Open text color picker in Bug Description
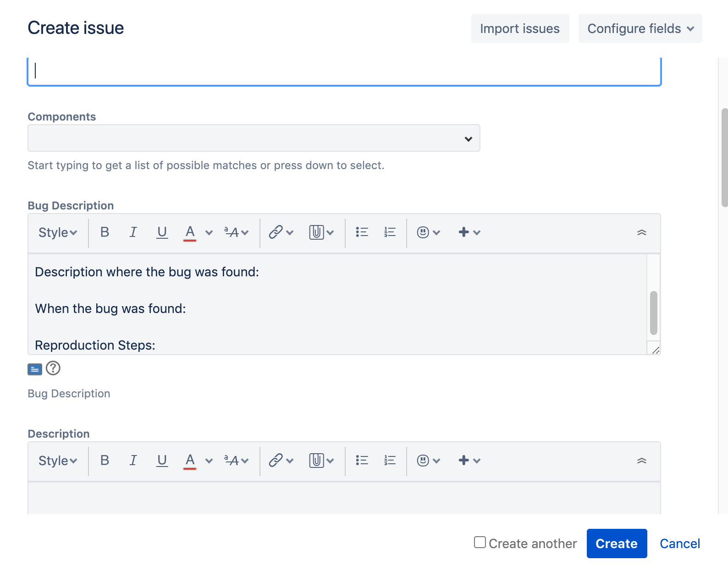 [209, 232]
